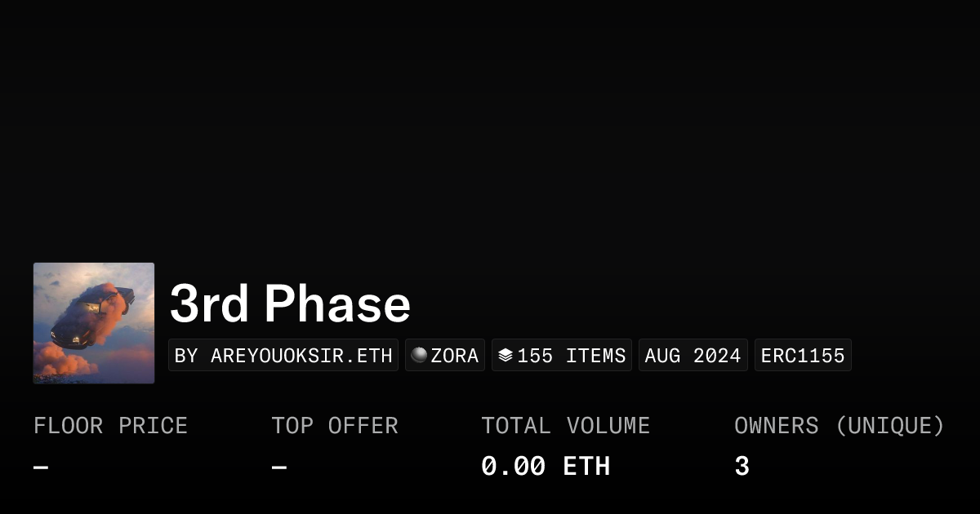980x514 pixels.
Task: Click the OWNERS label
Action: tap(776, 426)
